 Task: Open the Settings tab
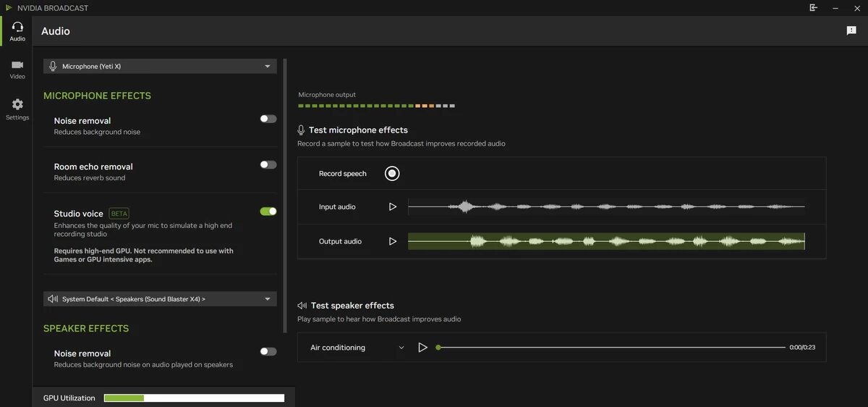[17, 109]
